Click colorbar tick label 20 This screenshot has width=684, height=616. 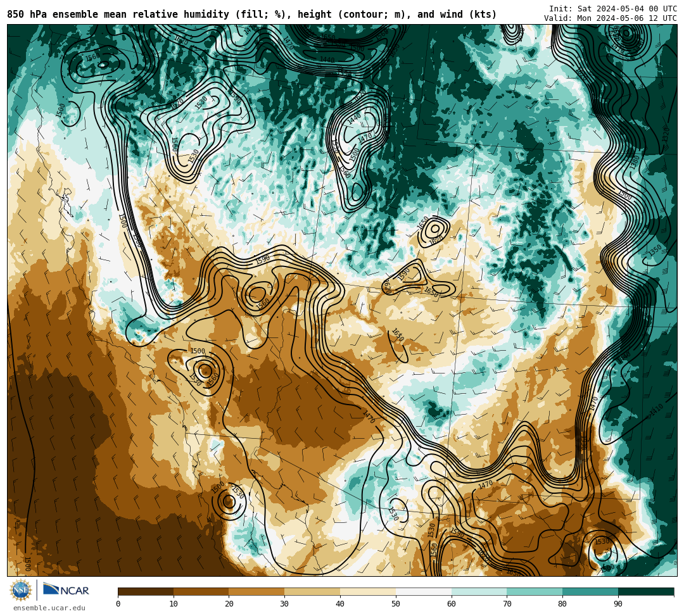pyautogui.click(x=229, y=604)
